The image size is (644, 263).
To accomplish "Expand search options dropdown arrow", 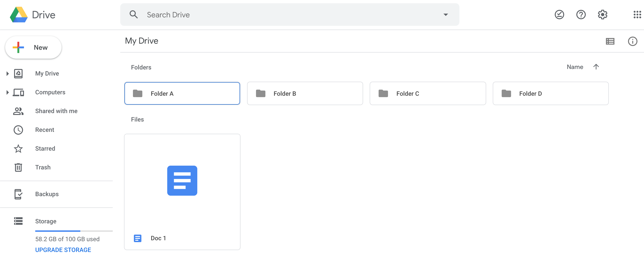I will pyautogui.click(x=446, y=15).
